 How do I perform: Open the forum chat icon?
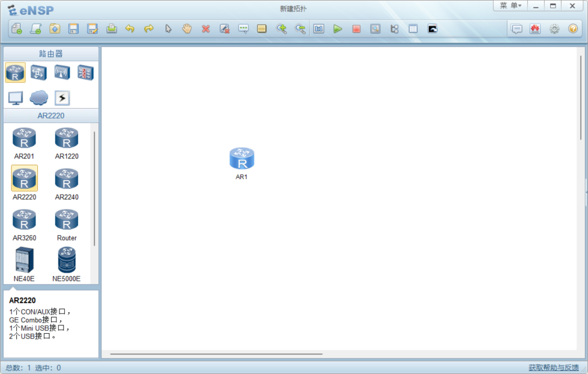517,29
